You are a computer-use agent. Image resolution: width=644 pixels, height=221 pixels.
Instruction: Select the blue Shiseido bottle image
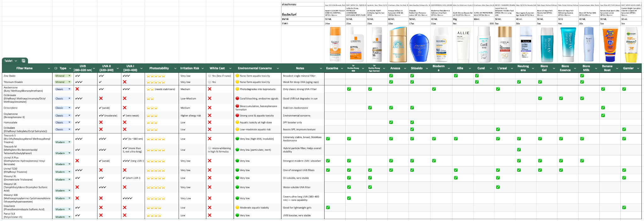pos(419,48)
